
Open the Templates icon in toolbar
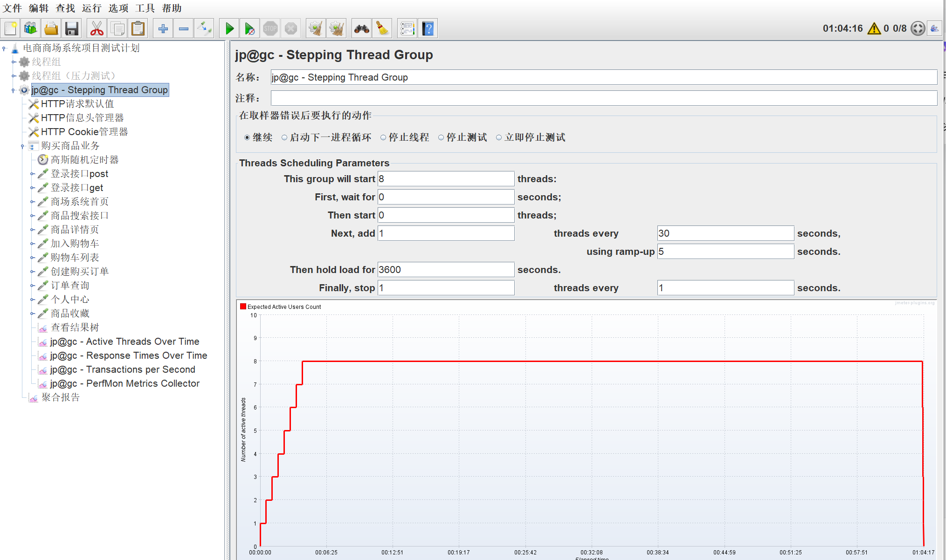31,28
